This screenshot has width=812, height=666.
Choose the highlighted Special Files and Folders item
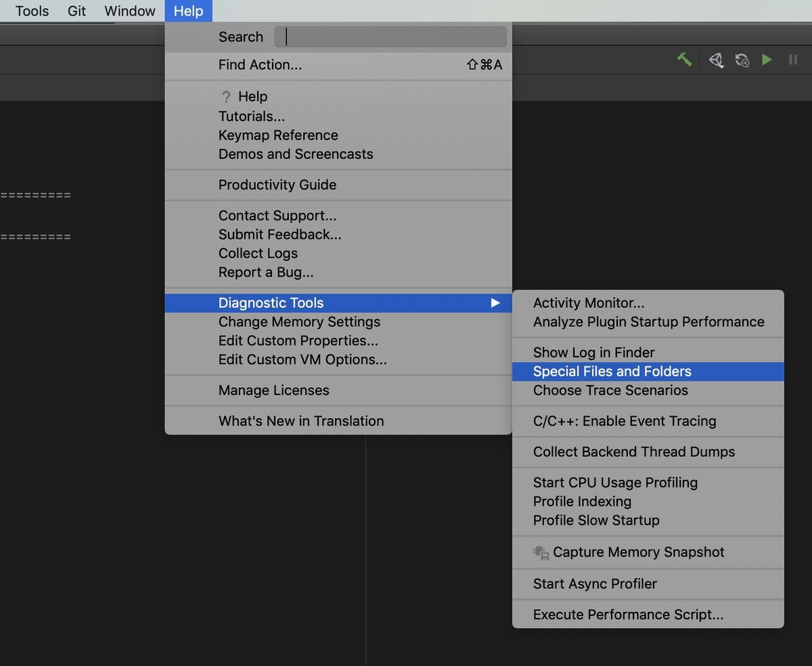point(648,372)
